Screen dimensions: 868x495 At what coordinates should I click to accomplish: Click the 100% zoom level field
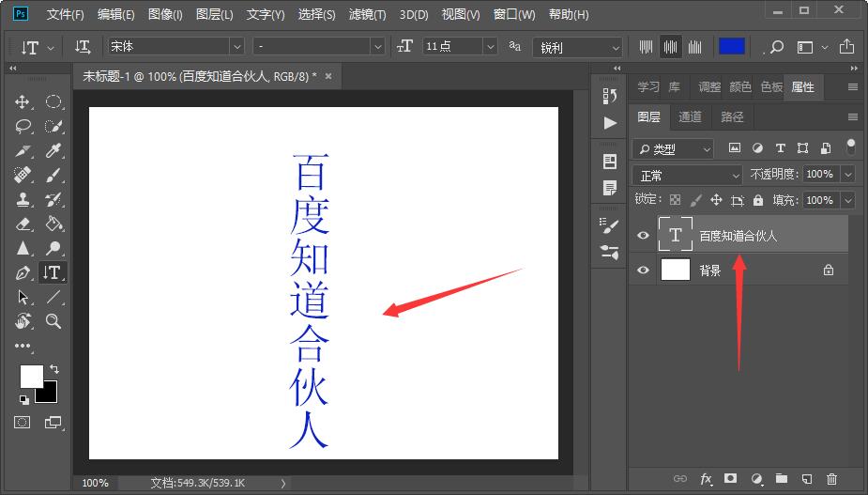click(x=95, y=483)
